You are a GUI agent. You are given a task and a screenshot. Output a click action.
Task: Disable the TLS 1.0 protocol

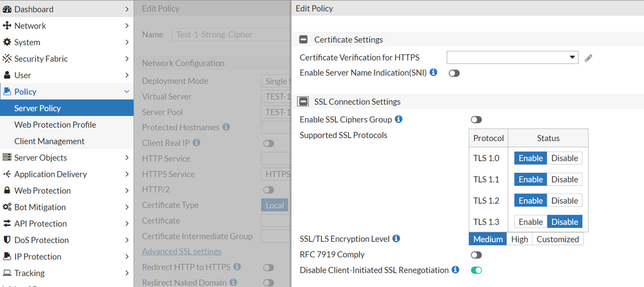coord(564,158)
